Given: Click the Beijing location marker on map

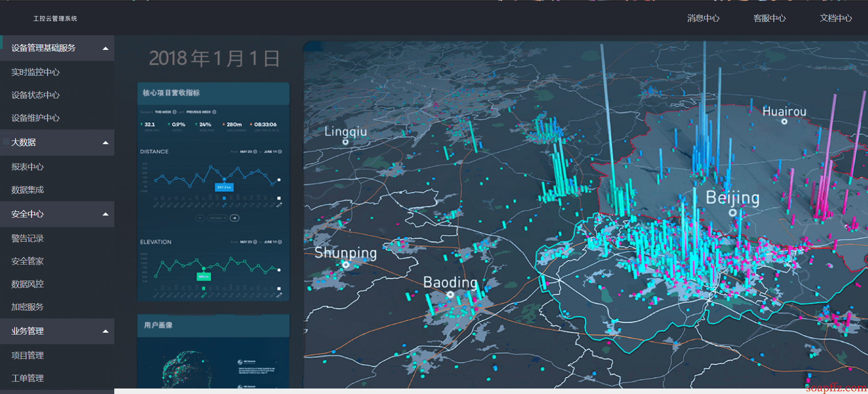Looking at the screenshot, I should pyautogui.click(x=732, y=213).
